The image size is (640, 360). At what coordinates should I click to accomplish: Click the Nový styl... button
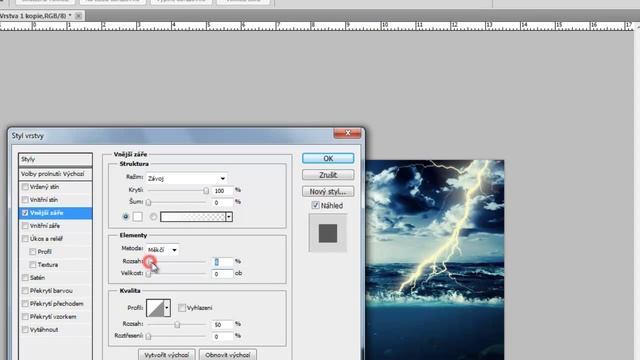[x=328, y=191]
